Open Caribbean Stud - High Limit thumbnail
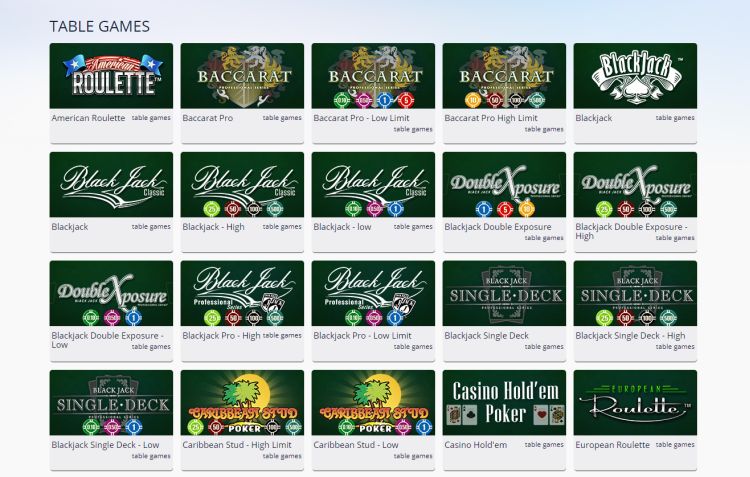Viewport: 750px width, 477px height. click(242, 402)
